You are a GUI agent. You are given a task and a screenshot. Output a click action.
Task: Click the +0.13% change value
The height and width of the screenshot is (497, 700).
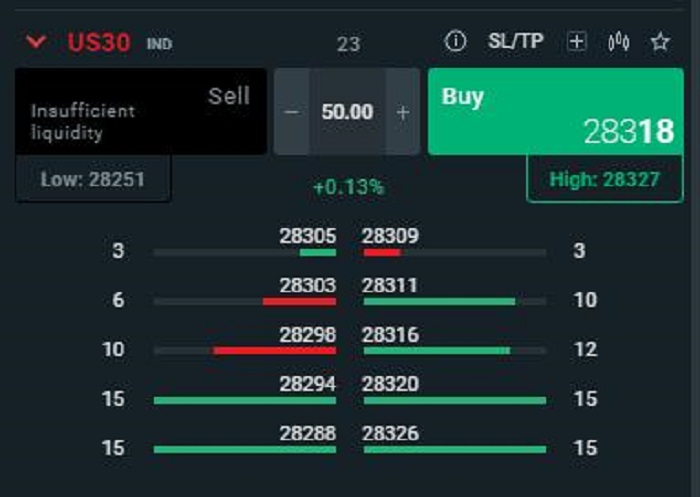349,187
